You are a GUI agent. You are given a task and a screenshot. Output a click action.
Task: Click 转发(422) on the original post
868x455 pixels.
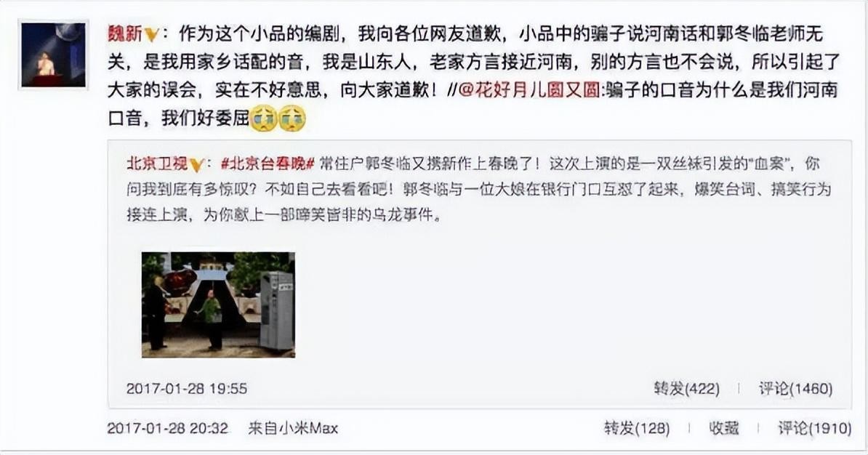pos(686,389)
